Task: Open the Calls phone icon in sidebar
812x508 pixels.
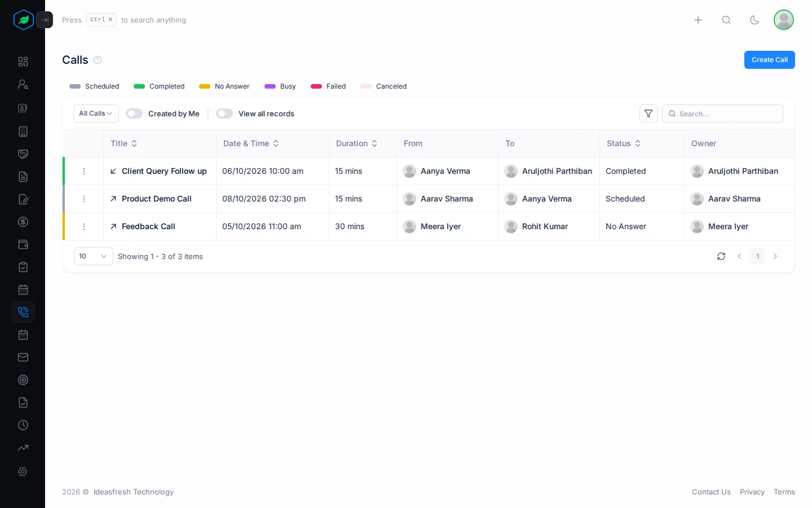Action: 23,312
